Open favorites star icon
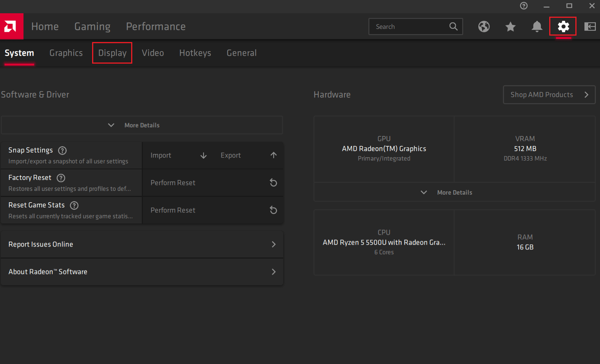This screenshot has height=364, width=600. (511, 27)
